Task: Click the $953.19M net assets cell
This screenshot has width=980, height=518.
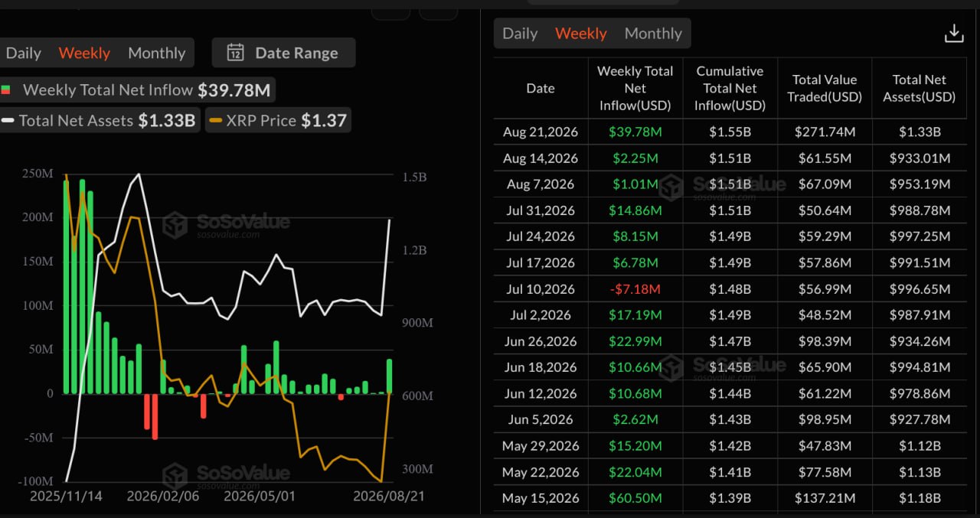Action: coord(920,184)
